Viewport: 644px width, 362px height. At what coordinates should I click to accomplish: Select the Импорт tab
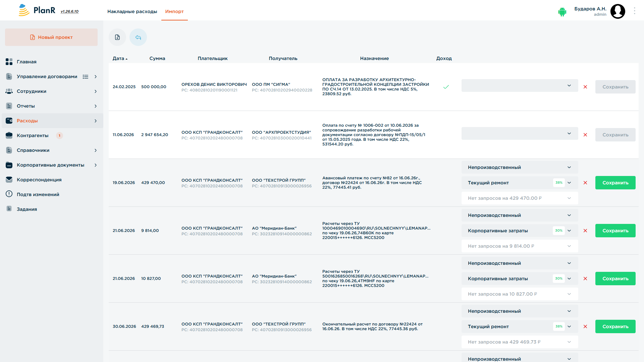pos(174,11)
